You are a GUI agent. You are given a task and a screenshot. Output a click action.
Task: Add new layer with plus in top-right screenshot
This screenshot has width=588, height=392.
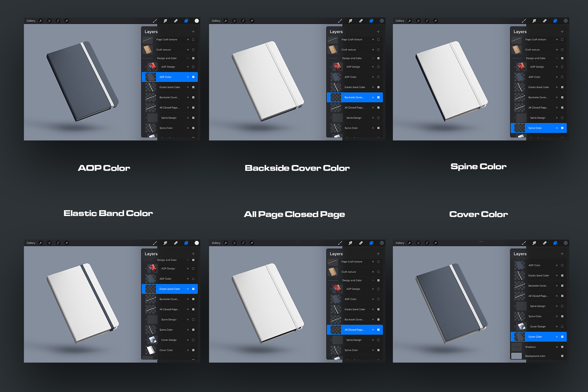[x=562, y=32]
